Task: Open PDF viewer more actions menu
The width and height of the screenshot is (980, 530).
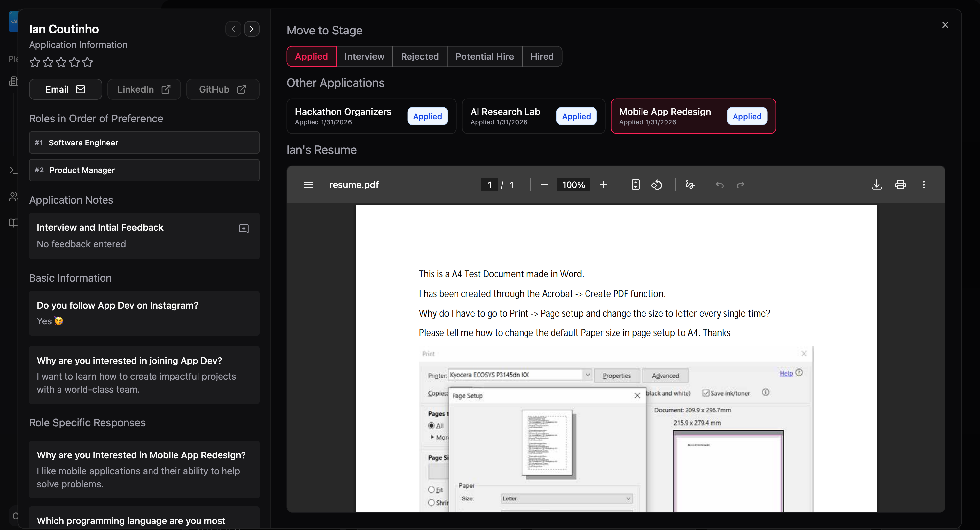Action: (x=924, y=185)
